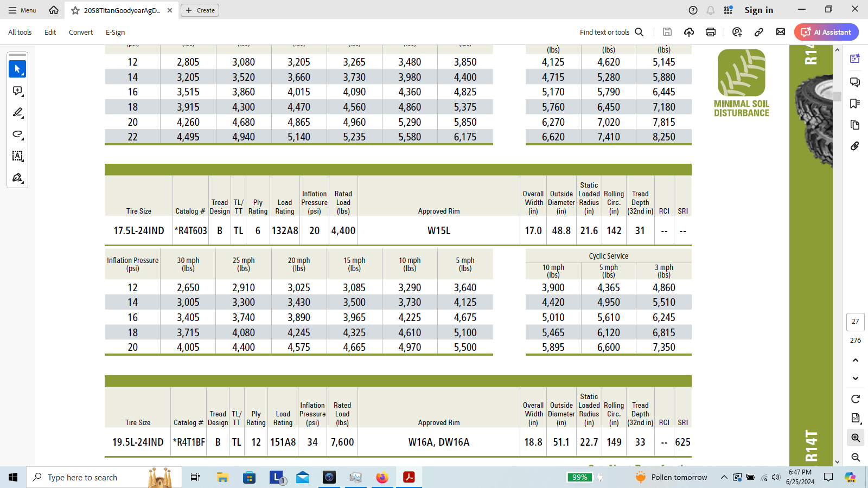Image resolution: width=868 pixels, height=488 pixels.
Task: Select the freehand draw tool
Action: [17, 134]
